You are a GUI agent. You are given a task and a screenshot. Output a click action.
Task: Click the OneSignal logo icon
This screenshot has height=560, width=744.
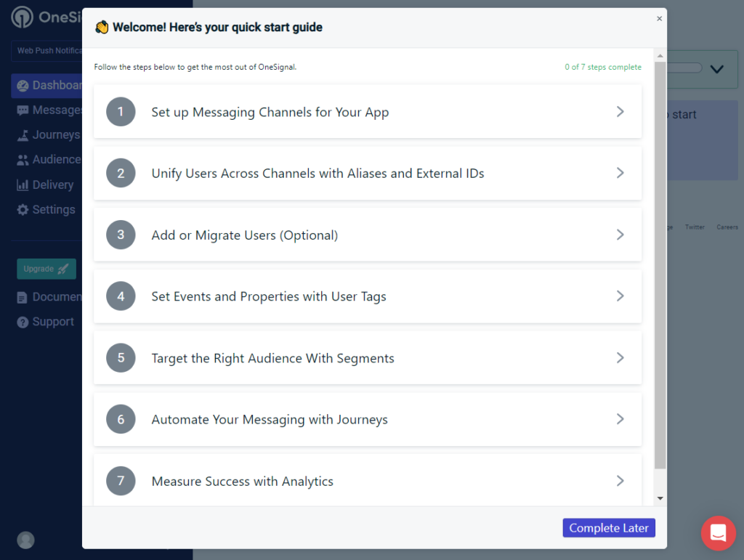coord(23,17)
